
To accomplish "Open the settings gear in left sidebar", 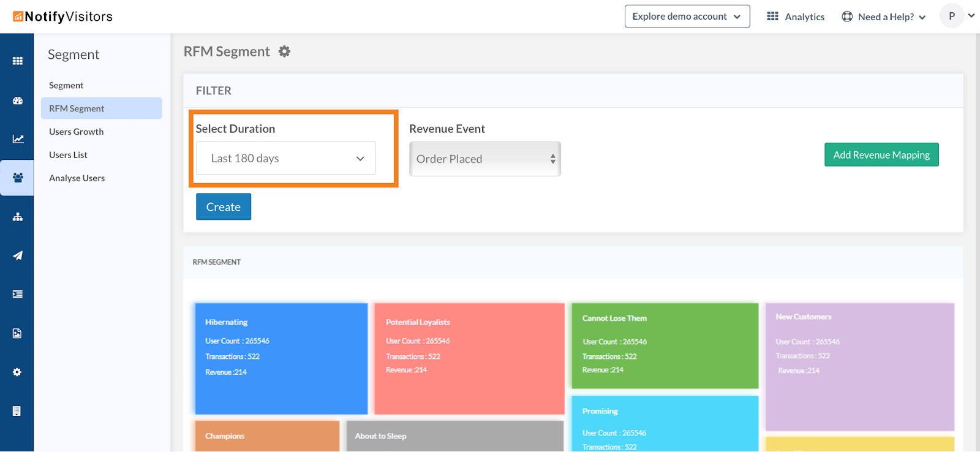I will [x=17, y=372].
